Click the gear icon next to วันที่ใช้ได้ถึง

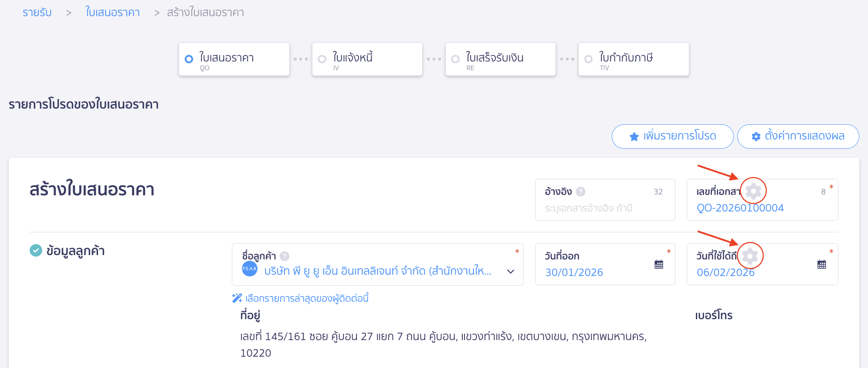751,256
